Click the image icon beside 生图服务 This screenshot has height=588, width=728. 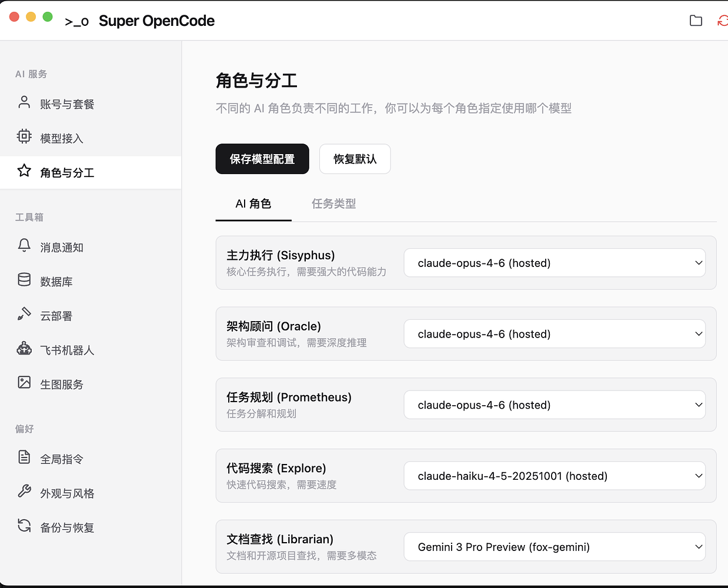24,382
